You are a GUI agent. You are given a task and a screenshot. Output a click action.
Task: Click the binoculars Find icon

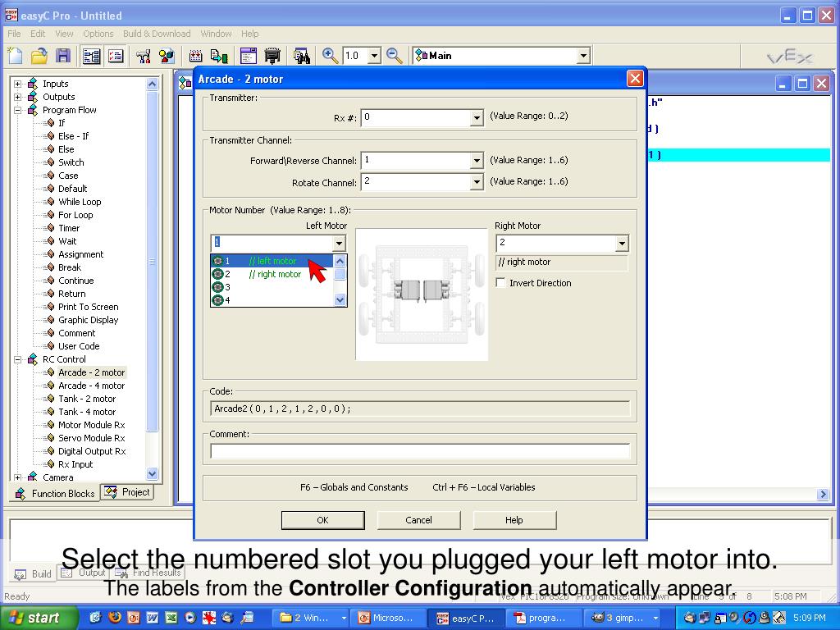(302, 56)
